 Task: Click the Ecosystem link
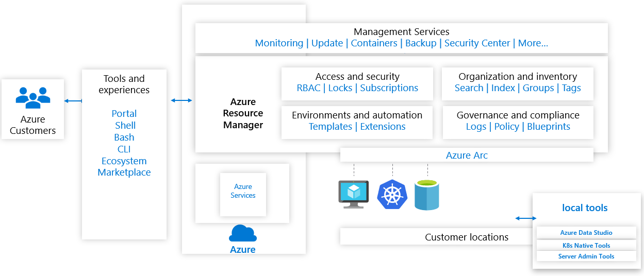click(x=124, y=161)
